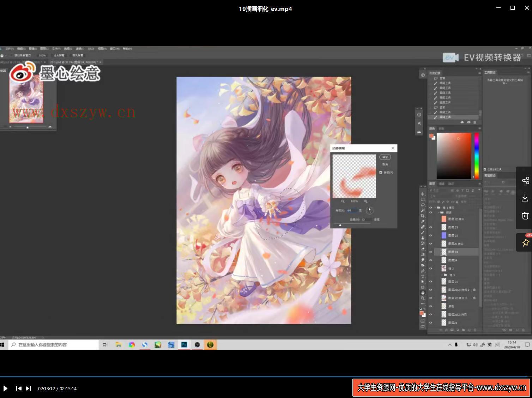Screen dimensions: 532x398
Task: Hide layer 图层20 拷贝
Action: (x=430, y=243)
